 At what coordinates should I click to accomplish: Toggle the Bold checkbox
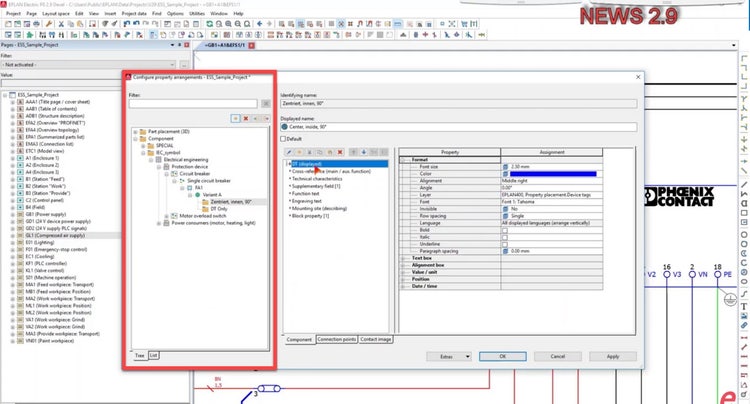pos(505,231)
